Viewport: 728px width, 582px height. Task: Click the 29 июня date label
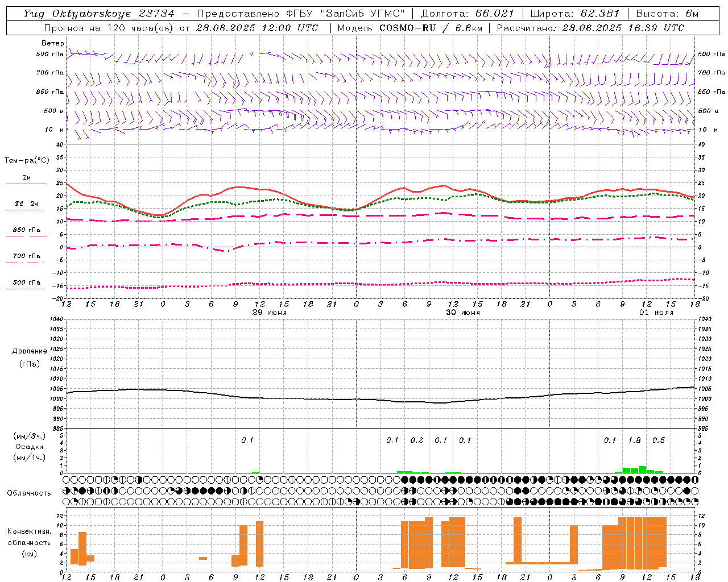(x=270, y=313)
